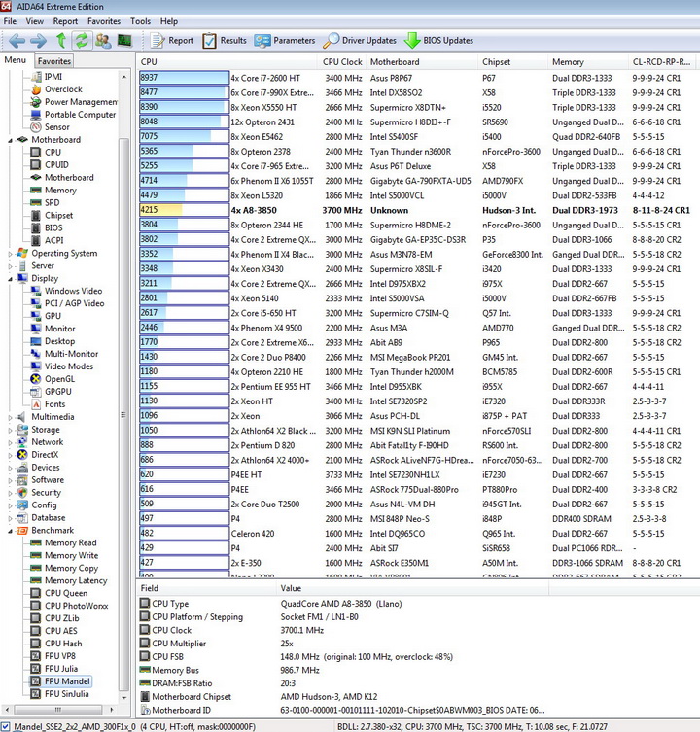This screenshot has width=700, height=732.
Task: Click the monitor graph toolbar icon
Action: coord(124,41)
